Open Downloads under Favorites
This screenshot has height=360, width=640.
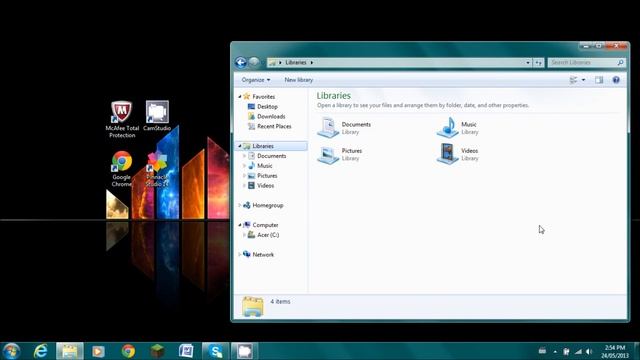tap(271, 116)
